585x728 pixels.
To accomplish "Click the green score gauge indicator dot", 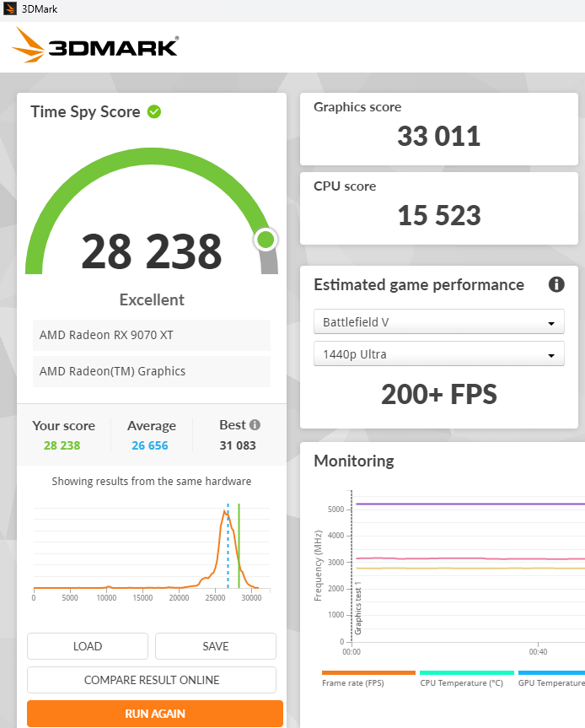I will (x=266, y=240).
